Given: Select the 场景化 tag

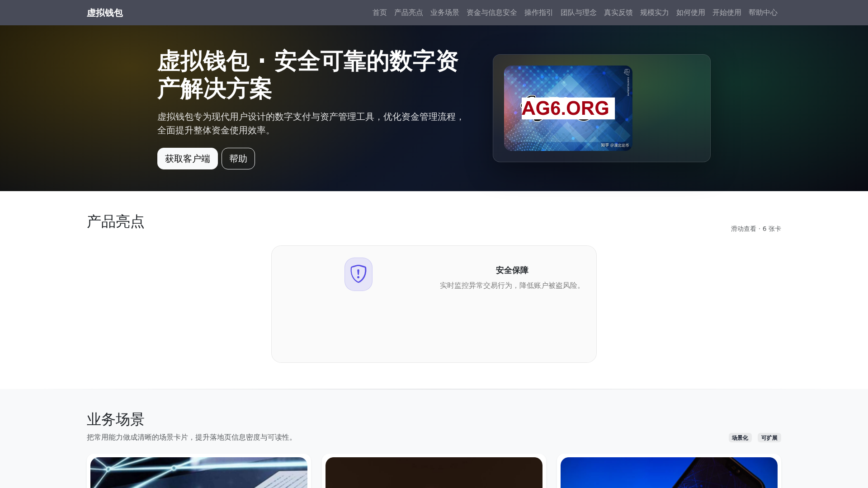Looking at the screenshot, I should coord(740,438).
